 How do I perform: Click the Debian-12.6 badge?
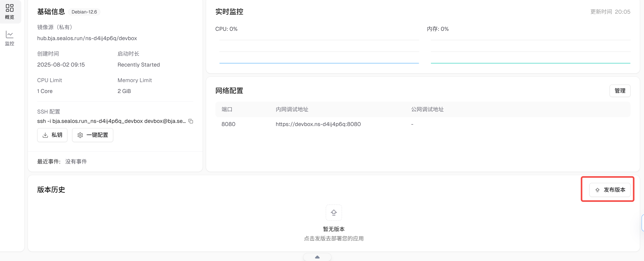(x=84, y=12)
